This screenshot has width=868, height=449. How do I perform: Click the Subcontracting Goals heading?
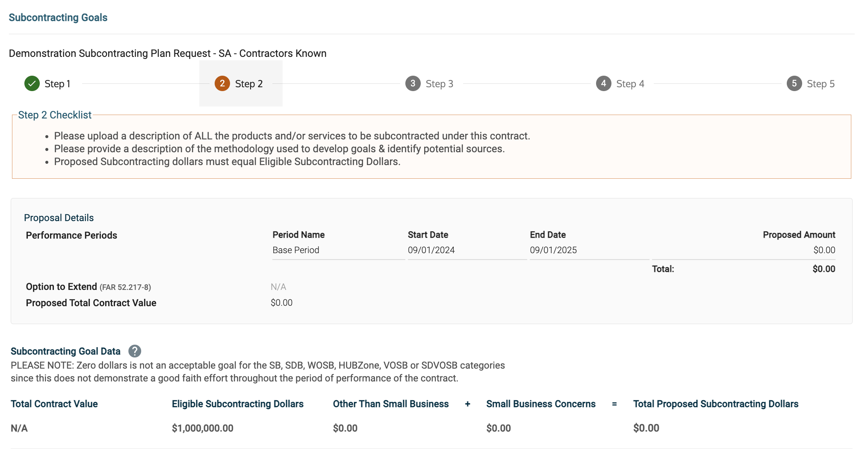click(58, 18)
